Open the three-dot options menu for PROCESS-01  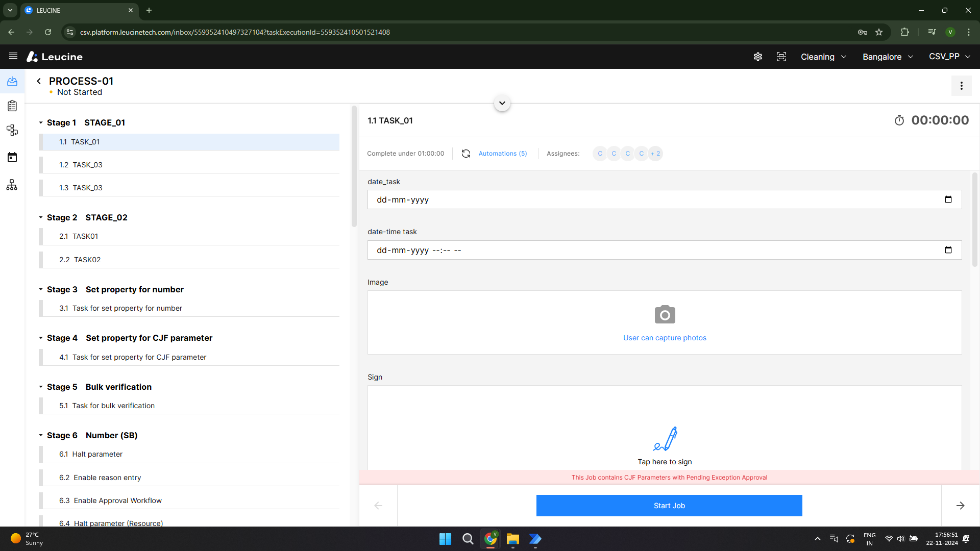pyautogui.click(x=961, y=86)
